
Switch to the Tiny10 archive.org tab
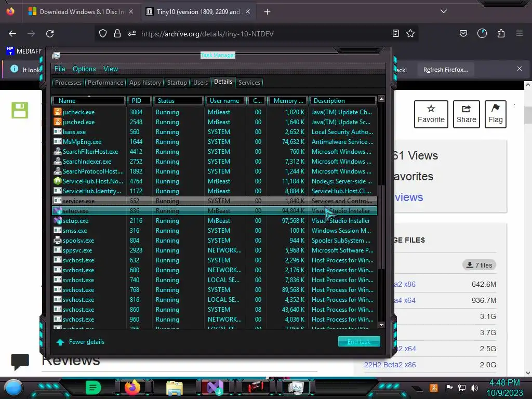(x=198, y=12)
